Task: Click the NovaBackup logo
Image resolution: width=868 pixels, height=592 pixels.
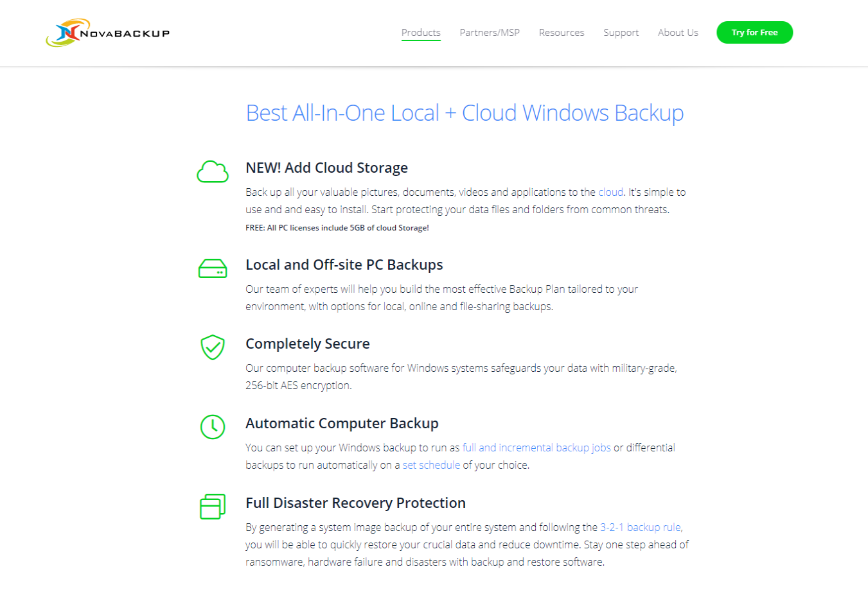Action: pos(108,33)
